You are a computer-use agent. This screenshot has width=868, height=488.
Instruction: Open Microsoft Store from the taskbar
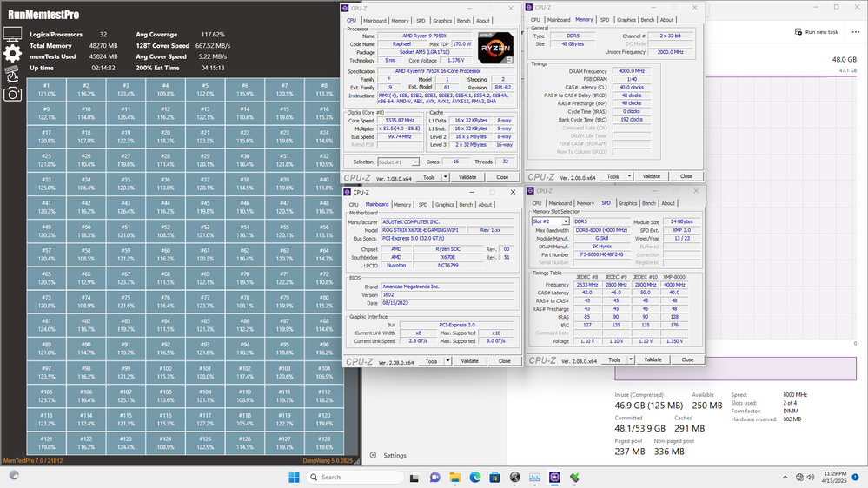tap(495, 477)
